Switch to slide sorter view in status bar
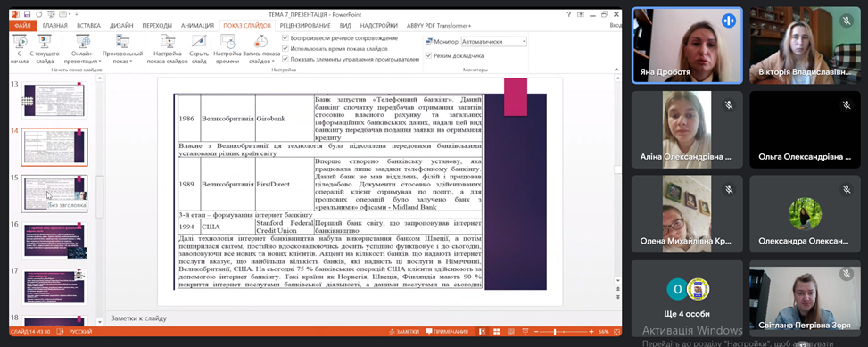Image resolution: width=868 pixels, height=347 pixels. tap(497, 332)
